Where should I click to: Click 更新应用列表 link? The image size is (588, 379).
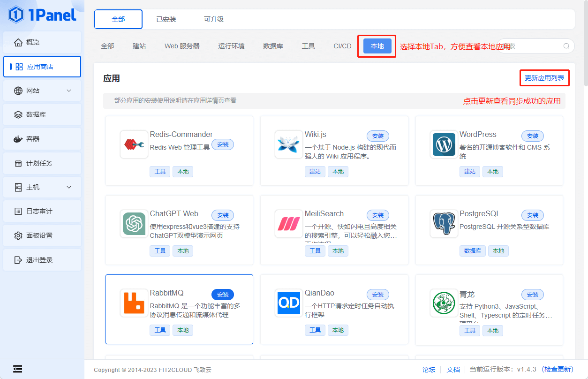[544, 78]
